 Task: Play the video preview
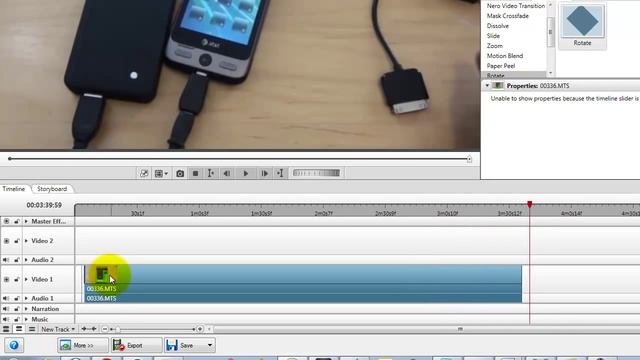(x=246, y=173)
